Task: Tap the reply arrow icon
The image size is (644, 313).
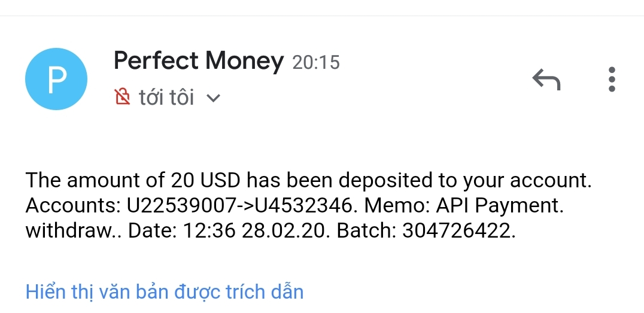Action: pos(546,79)
